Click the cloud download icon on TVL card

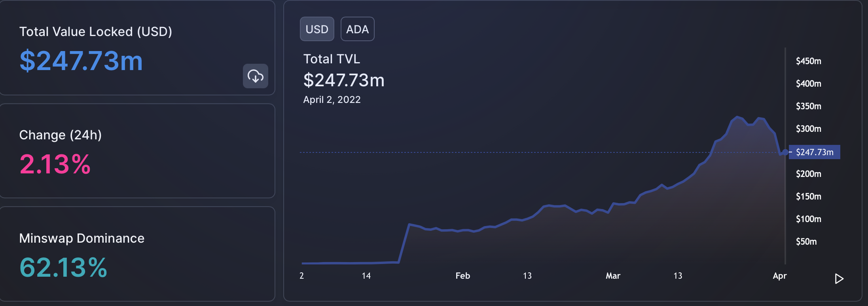(x=255, y=76)
